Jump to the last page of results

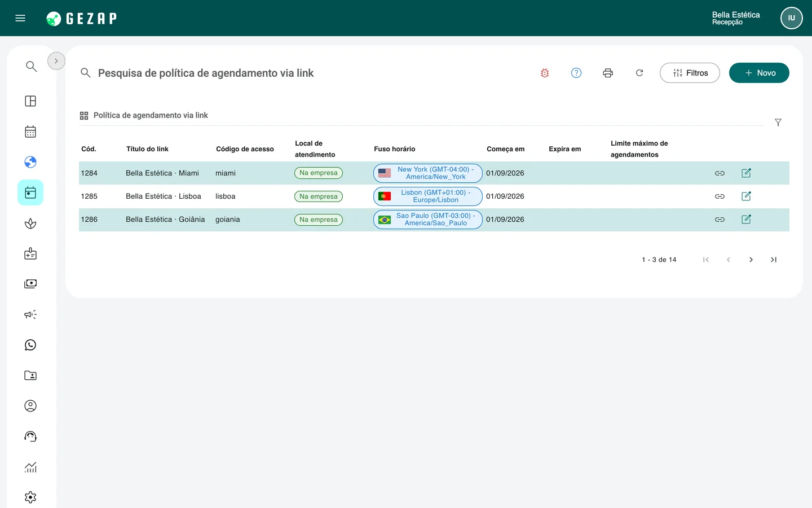(x=774, y=260)
